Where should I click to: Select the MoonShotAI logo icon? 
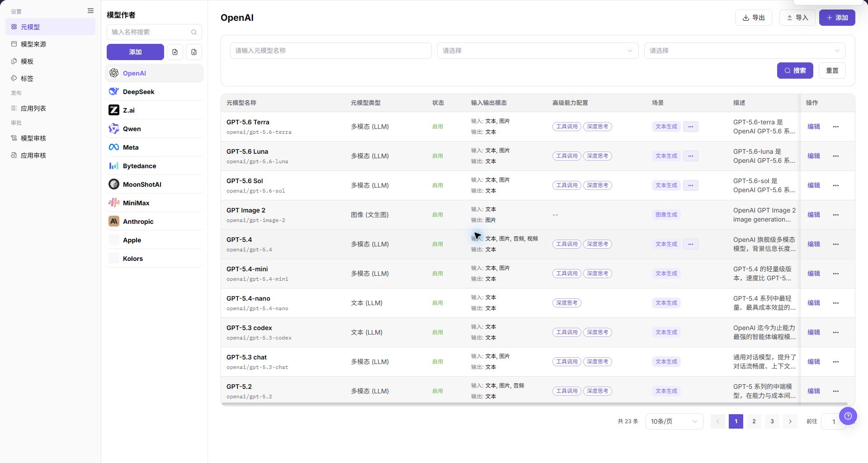click(114, 184)
